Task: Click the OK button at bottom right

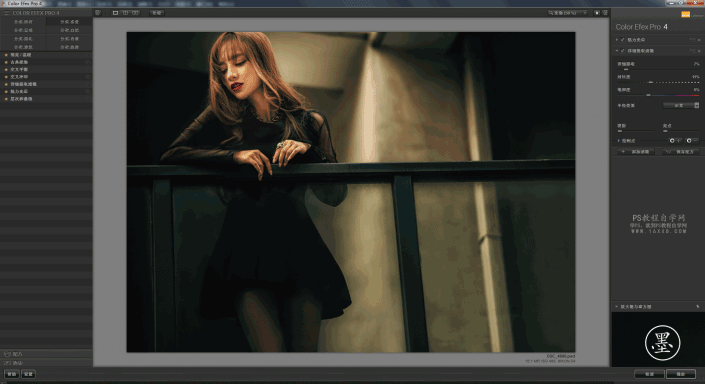Action: tap(681, 374)
